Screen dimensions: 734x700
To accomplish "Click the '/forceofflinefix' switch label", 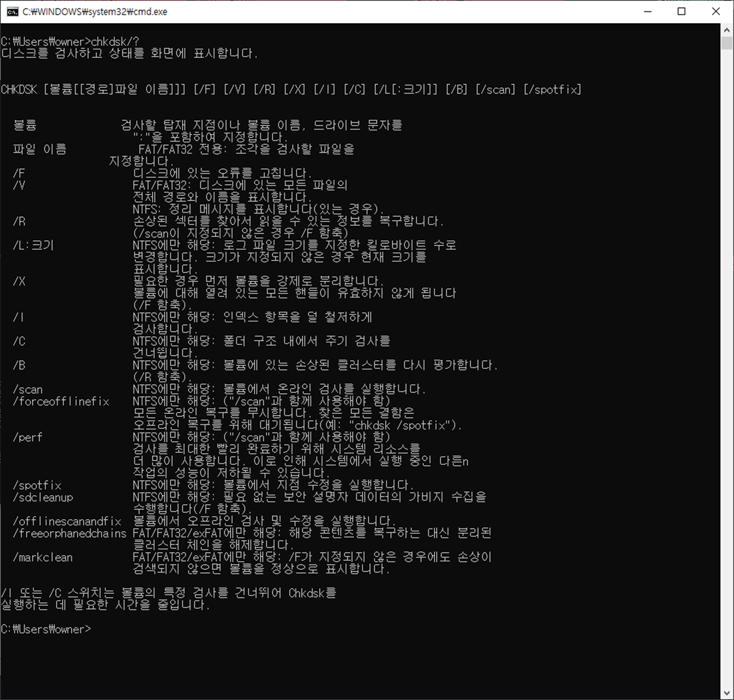I will tap(61, 402).
